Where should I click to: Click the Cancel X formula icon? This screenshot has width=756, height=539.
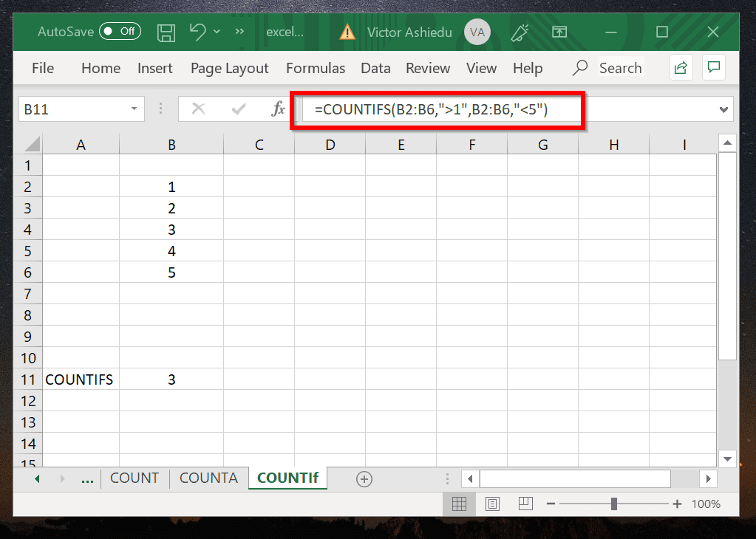198,109
